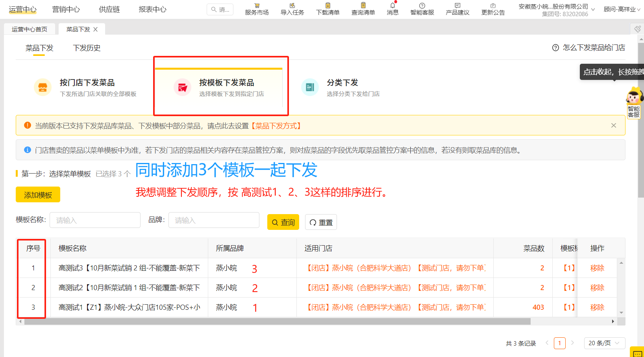Click 移除 for the 高测试3 row
Image resolution: width=644 pixels, height=357 pixels.
(x=597, y=268)
